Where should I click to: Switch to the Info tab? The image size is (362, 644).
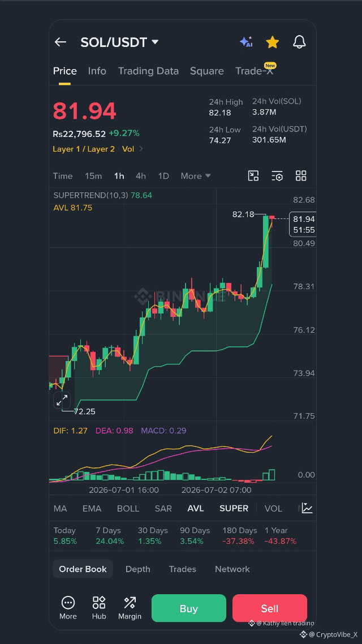[97, 71]
